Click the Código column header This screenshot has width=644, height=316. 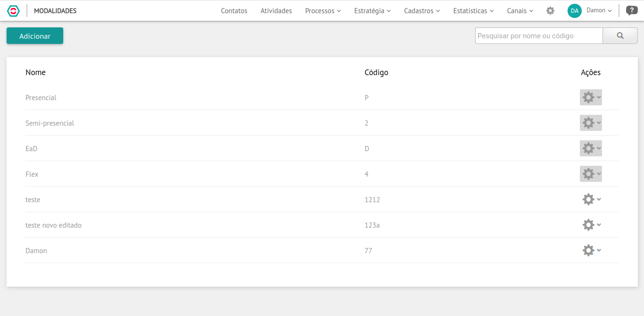(x=376, y=72)
